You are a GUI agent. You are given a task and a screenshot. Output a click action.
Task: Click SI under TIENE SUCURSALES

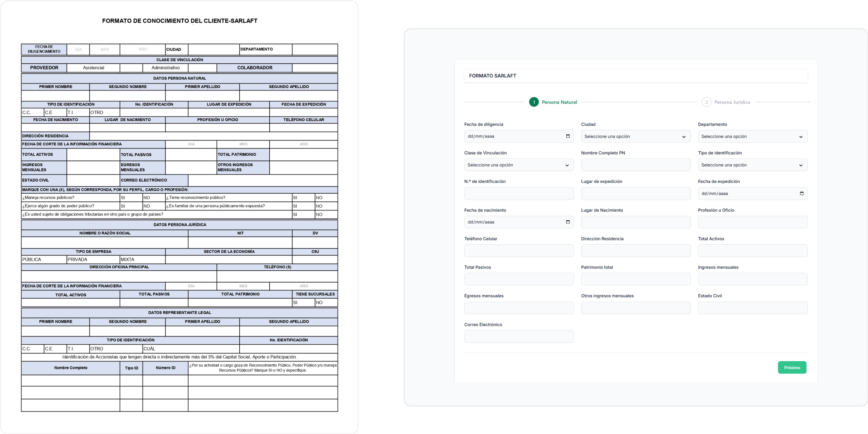click(x=303, y=302)
